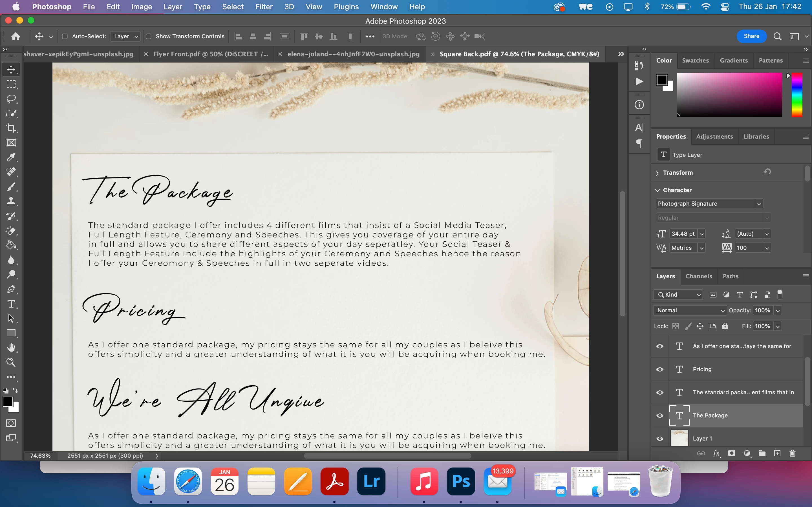This screenshot has width=812, height=507.
Task: Hide the Pricing layer visibility eye
Action: [x=660, y=369]
